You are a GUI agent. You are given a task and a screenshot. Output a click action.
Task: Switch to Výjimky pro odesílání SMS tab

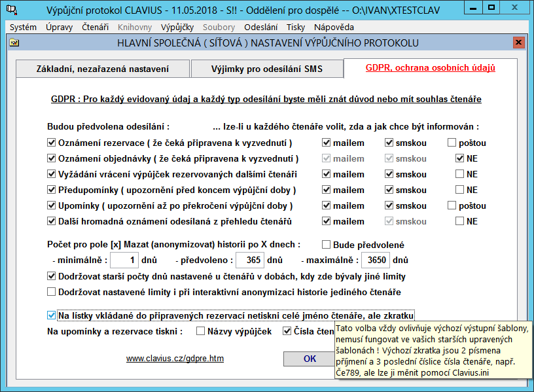pyautogui.click(x=267, y=69)
